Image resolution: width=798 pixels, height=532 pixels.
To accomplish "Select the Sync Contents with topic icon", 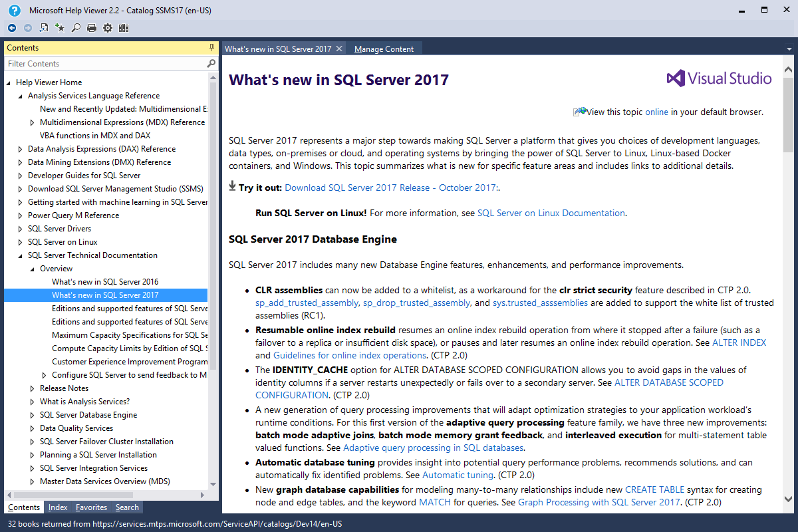I will [43, 27].
